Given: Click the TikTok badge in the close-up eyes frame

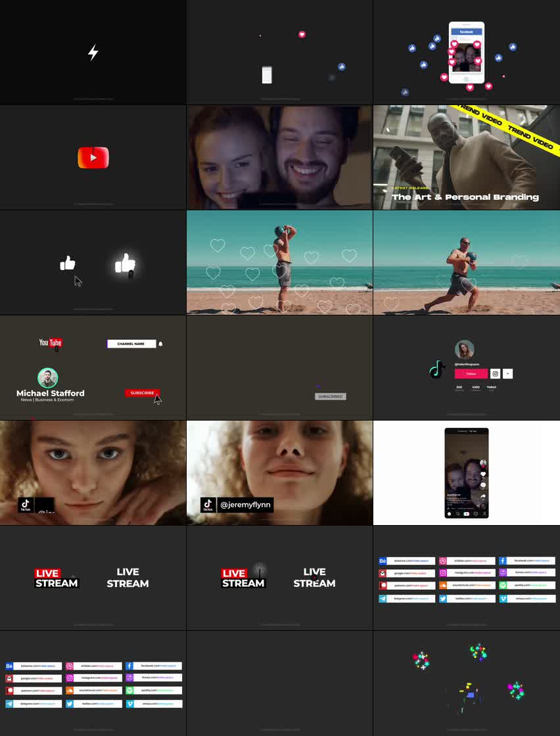Looking at the screenshot, I should click(x=26, y=505).
